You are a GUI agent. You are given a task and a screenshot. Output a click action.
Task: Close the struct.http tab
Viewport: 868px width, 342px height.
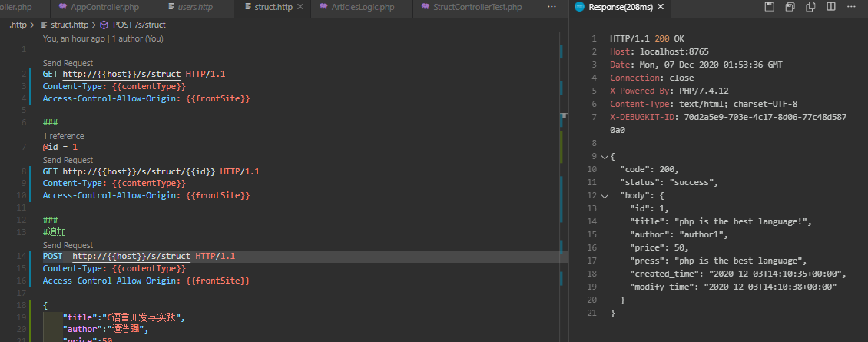pos(299,8)
